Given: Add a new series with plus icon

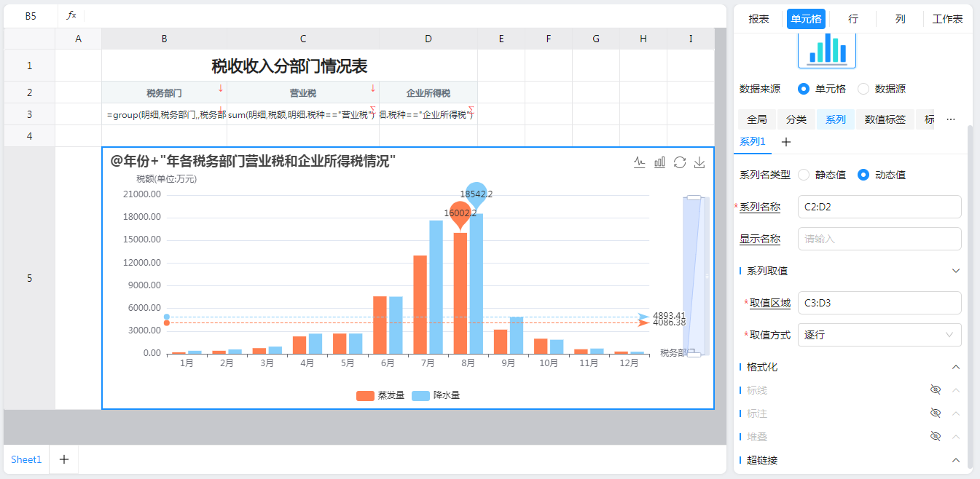Looking at the screenshot, I should point(786,142).
